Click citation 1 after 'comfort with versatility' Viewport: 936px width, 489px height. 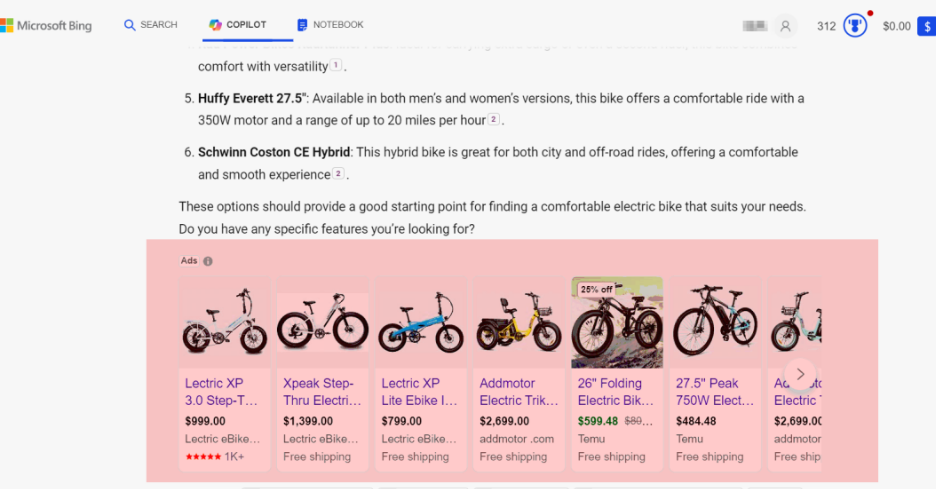coord(336,66)
